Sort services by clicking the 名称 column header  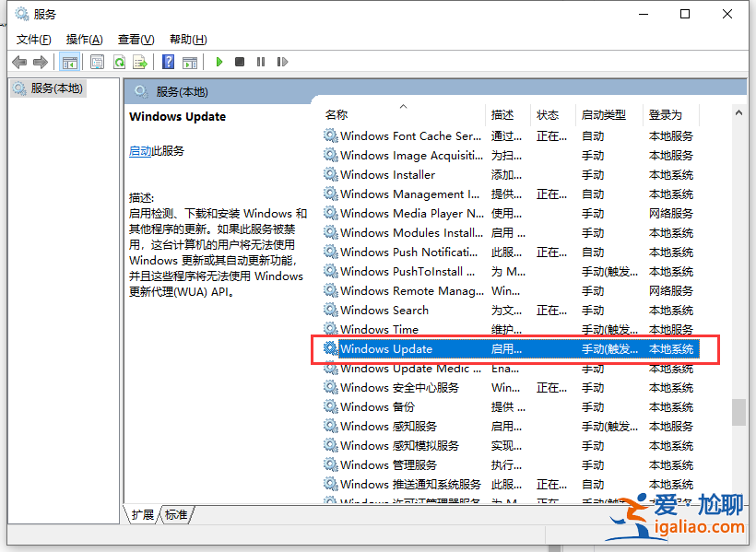(x=337, y=114)
